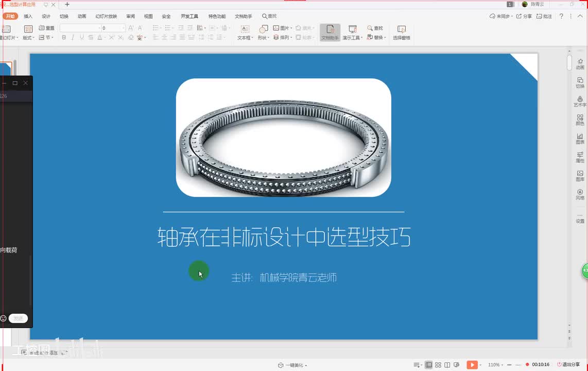
Task: Open the 视图 tab
Action: (148, 16)
